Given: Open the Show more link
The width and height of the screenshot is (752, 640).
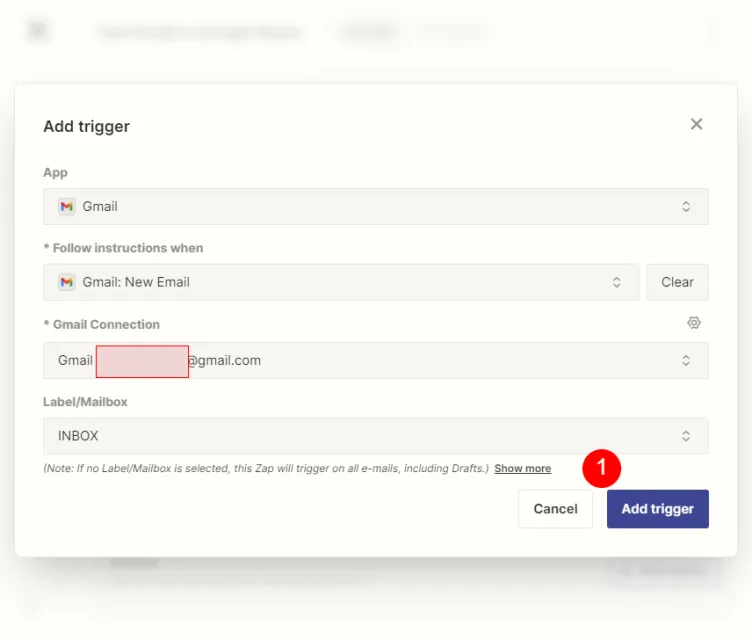Looking at the screenshot, I should pyautogui.click(x=522, y=468).
